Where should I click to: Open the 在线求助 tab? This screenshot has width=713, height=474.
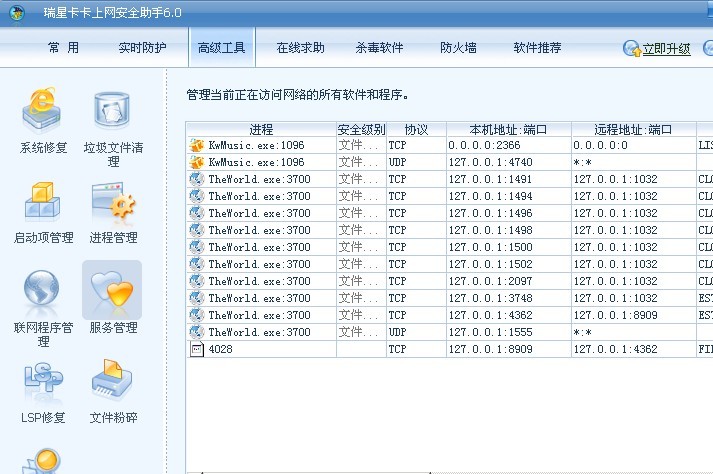click(x=300, y=47)
